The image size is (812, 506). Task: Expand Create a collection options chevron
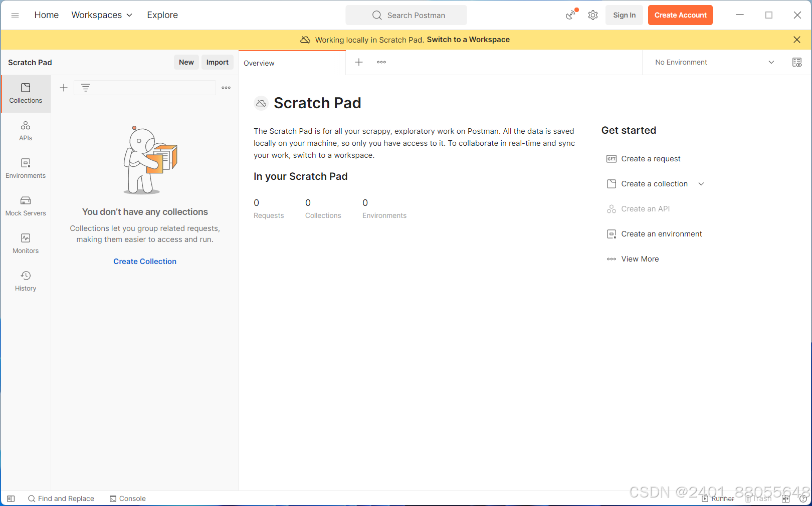701,184
